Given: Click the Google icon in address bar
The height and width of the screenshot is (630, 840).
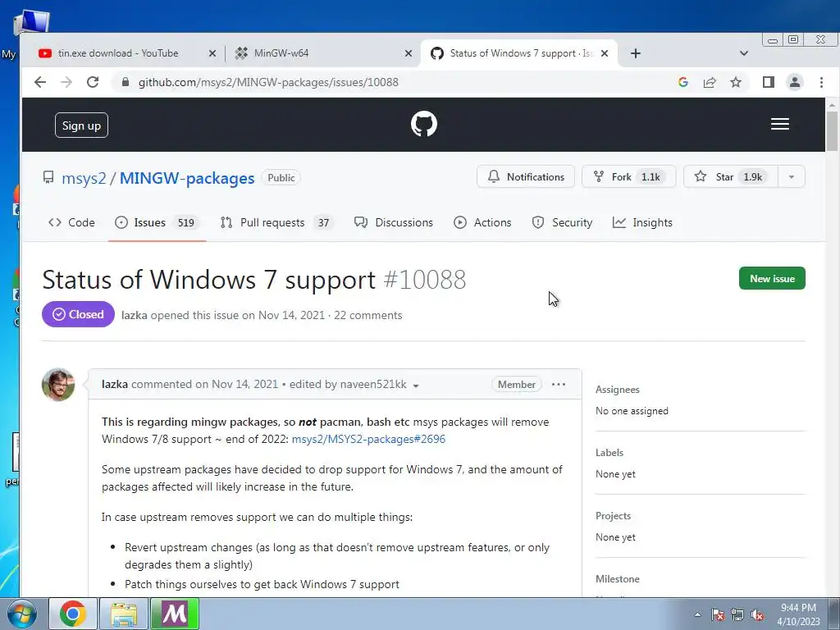Looking at the screenshot, I should (x=683, y=82).
